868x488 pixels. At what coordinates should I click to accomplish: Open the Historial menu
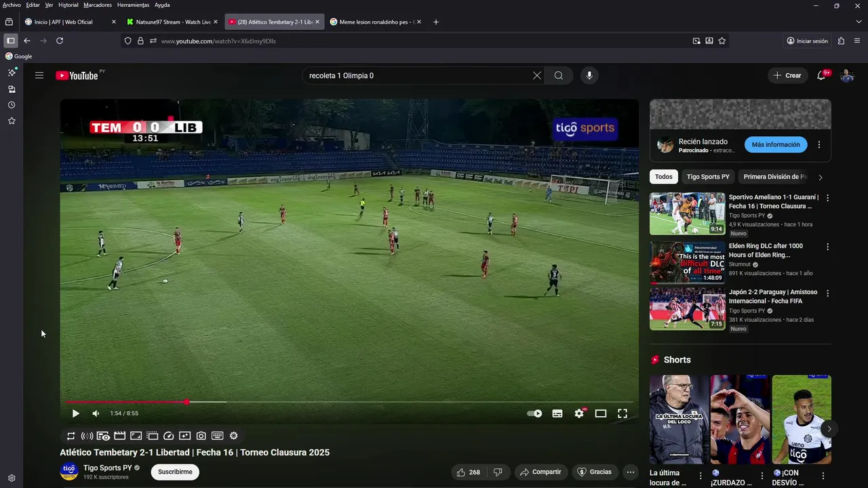[68, 5]
